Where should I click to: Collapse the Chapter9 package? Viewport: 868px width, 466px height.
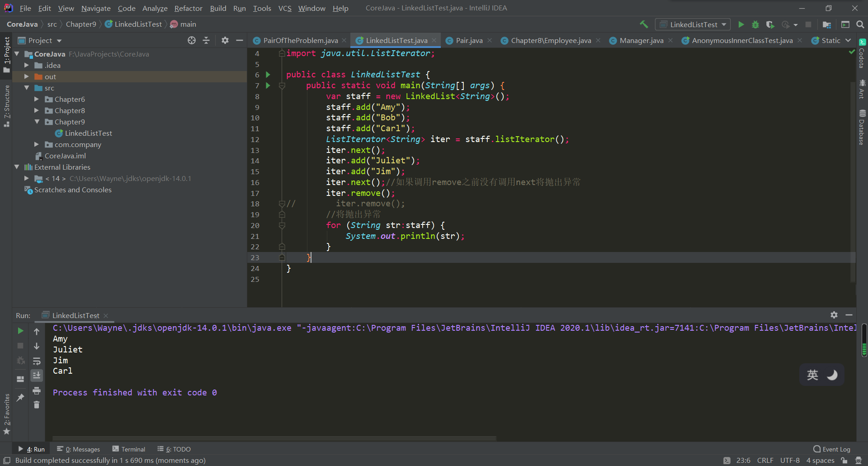pos(37,122)
